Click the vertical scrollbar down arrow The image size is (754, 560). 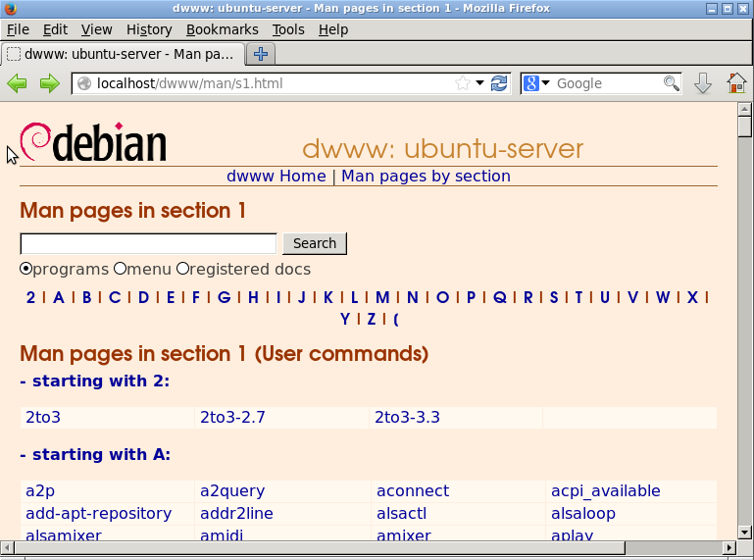(744, 533)
